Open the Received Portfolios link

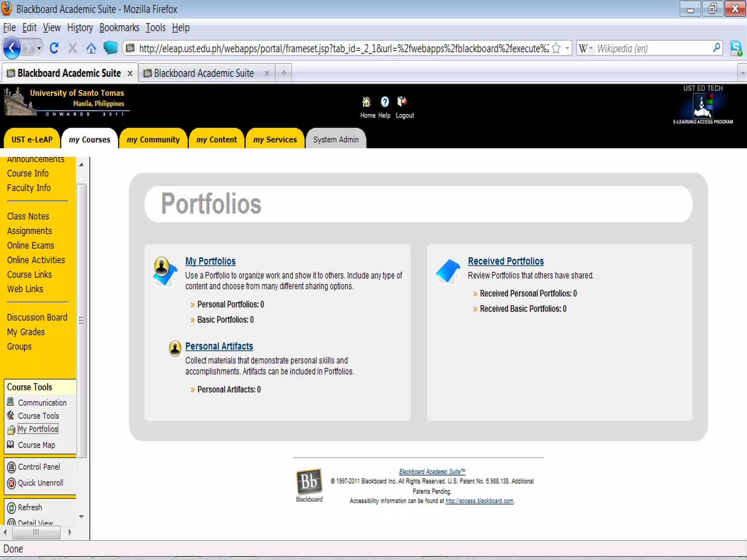click(506, 261)
